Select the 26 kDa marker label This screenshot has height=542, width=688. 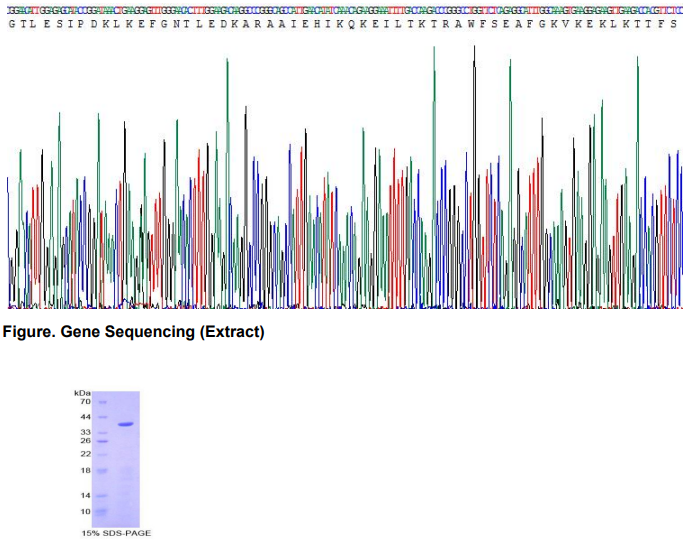click(x=86, y=441)
